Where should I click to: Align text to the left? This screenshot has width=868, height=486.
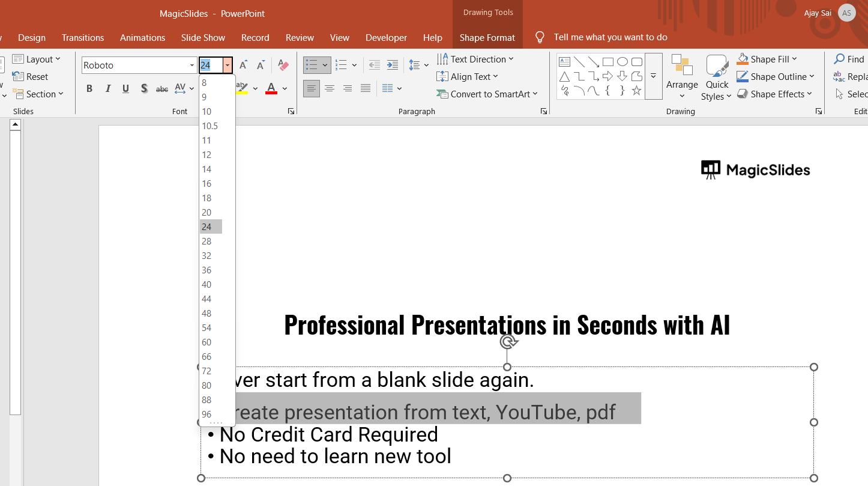311,88
